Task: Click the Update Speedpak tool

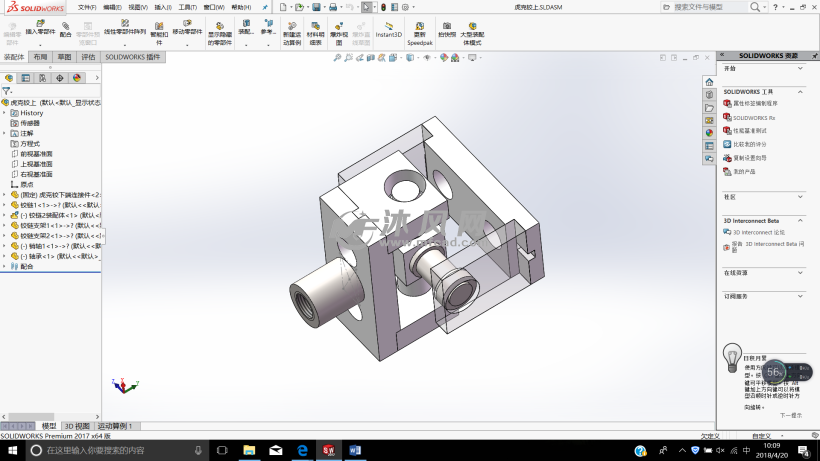Action: click(419, 33)
